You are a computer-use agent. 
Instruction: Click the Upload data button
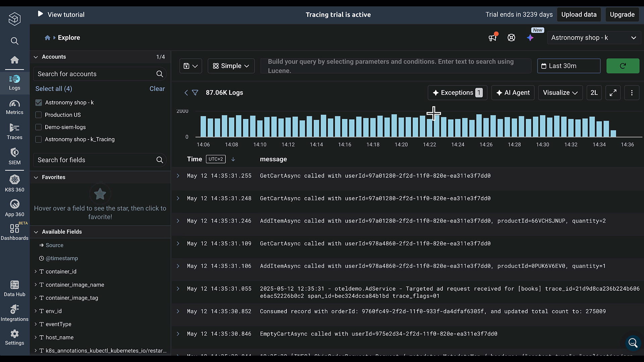579,14
